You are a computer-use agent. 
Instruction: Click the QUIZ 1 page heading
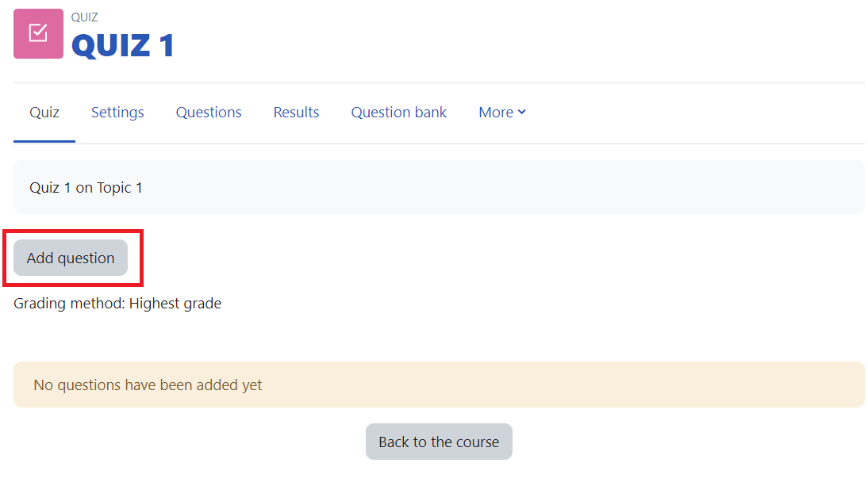pos(123,45)
